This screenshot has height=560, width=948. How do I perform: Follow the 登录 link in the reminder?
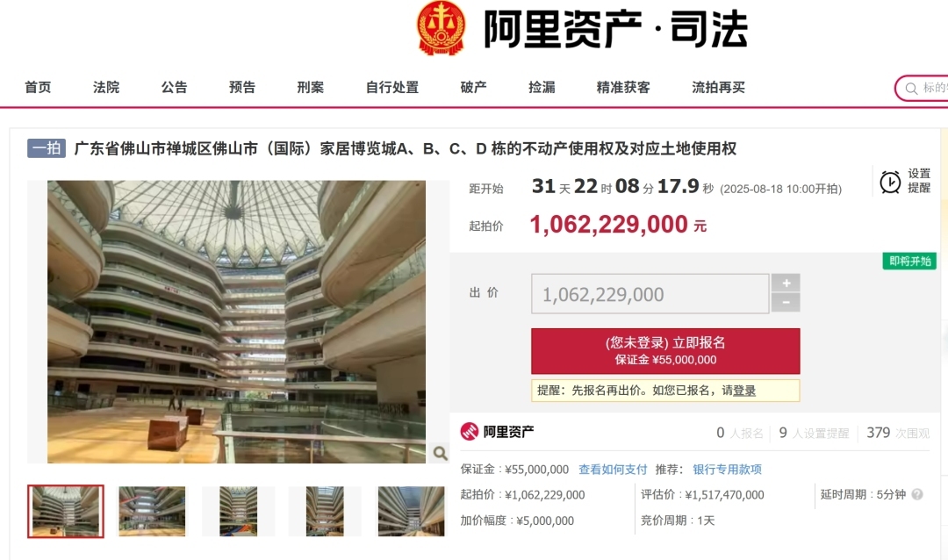[x=744, y=391]
